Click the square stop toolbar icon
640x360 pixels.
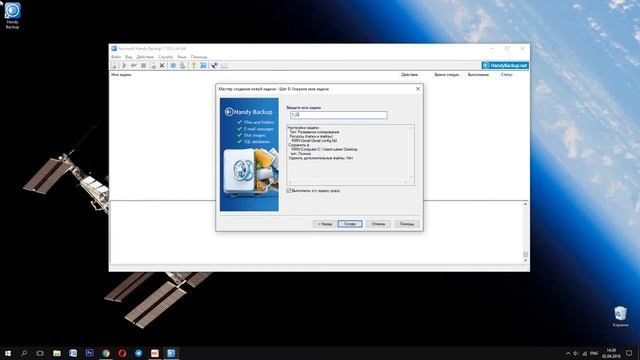[143, 65]
